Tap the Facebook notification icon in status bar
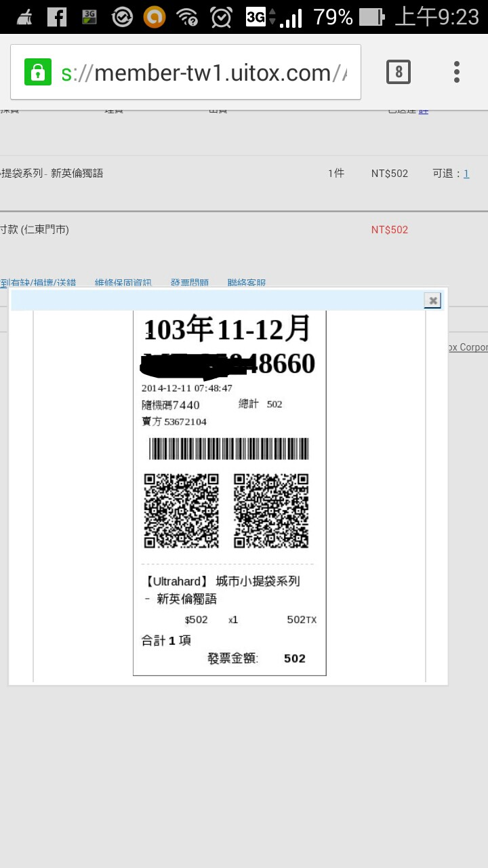 tap(57, 17)
